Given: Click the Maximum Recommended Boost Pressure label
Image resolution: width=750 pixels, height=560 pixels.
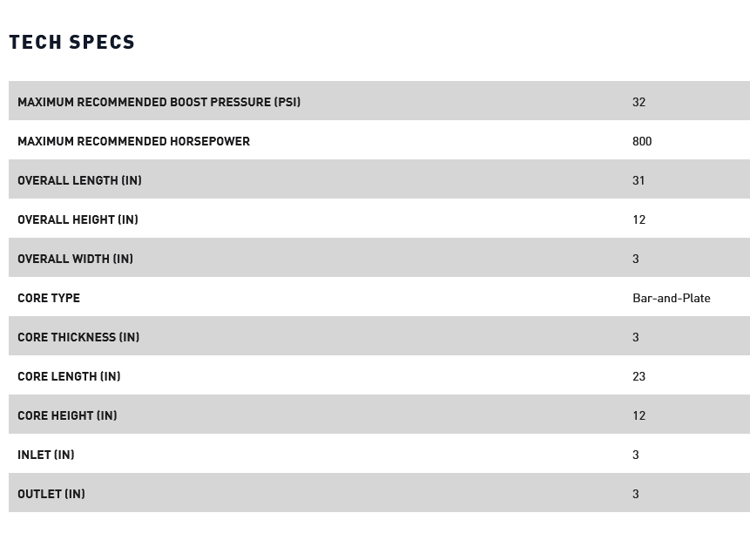Looking at the screenshot, I should (159, 102).
